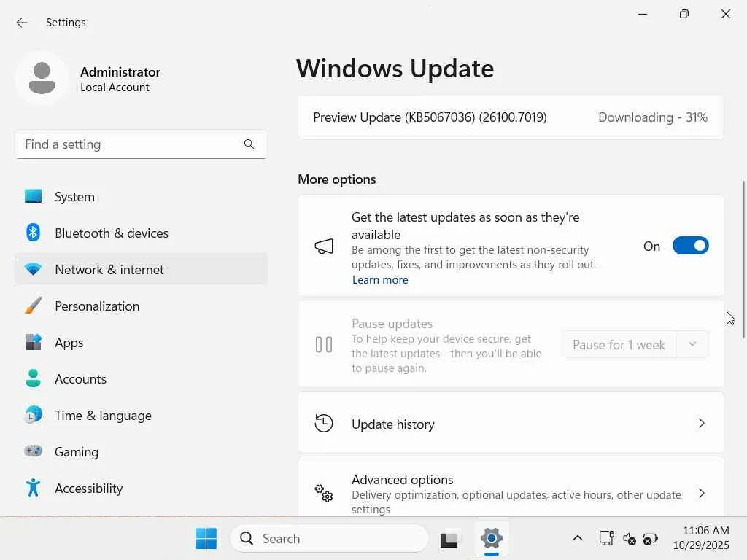Viewport: 747px width, 560px height.
Task: Open the clock and date 11:06 AM
Action: coord(701,537)
